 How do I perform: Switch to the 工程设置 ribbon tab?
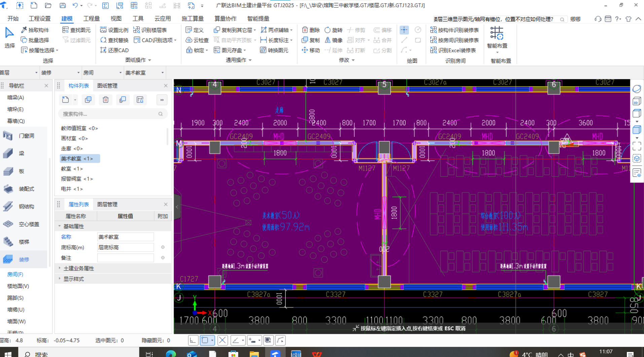[39, 19]
